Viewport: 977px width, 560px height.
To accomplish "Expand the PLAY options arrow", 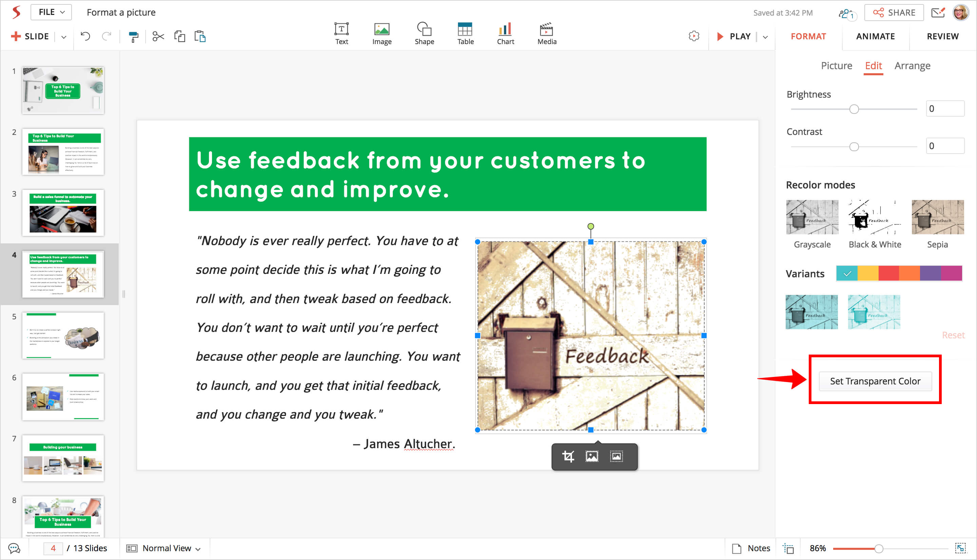I will 765,37.
